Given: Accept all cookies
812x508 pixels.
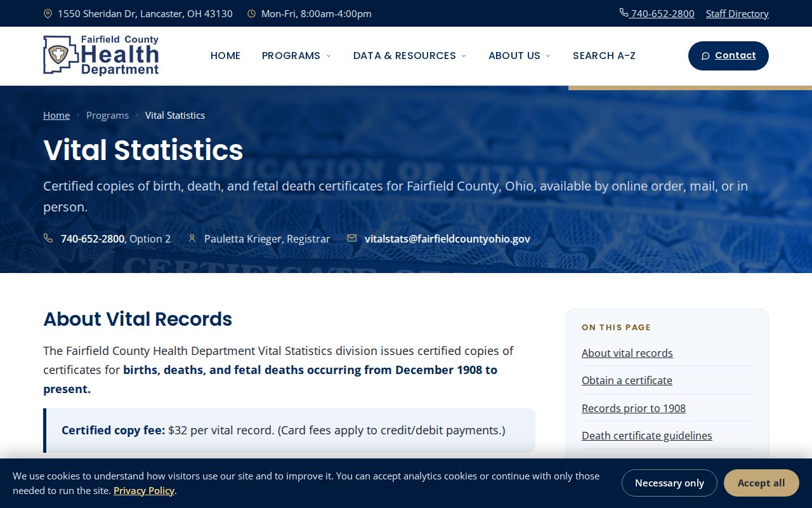Looking at the screenshot, I should tap(761, 483).
